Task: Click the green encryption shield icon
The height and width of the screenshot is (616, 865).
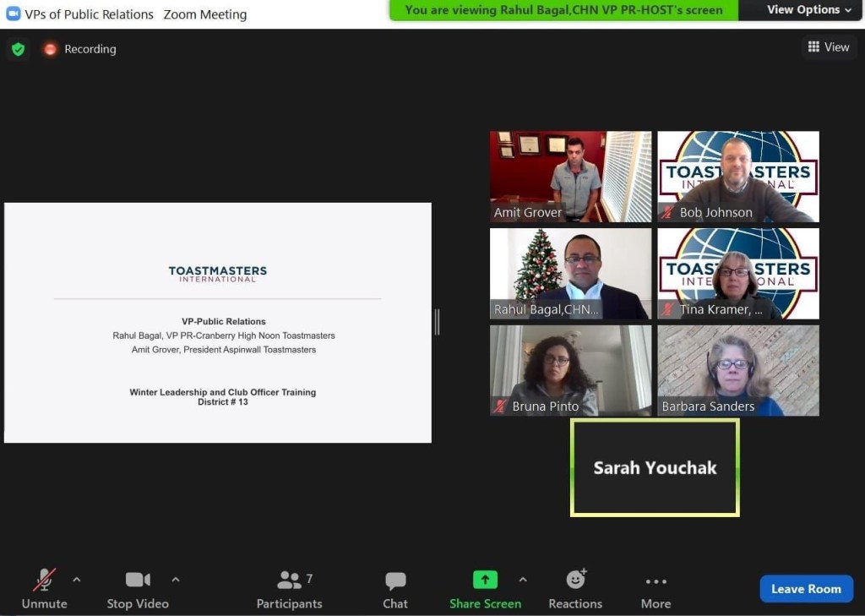Action: [x=18, y=49]
